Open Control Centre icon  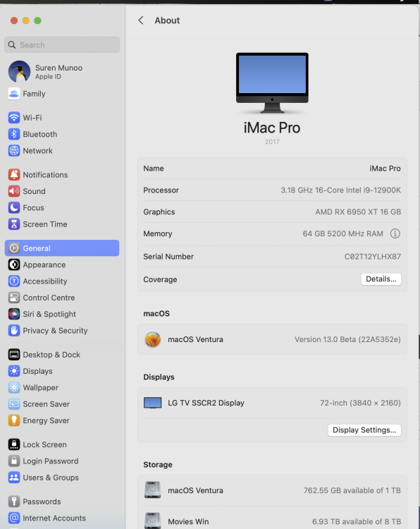pos(14,298)
